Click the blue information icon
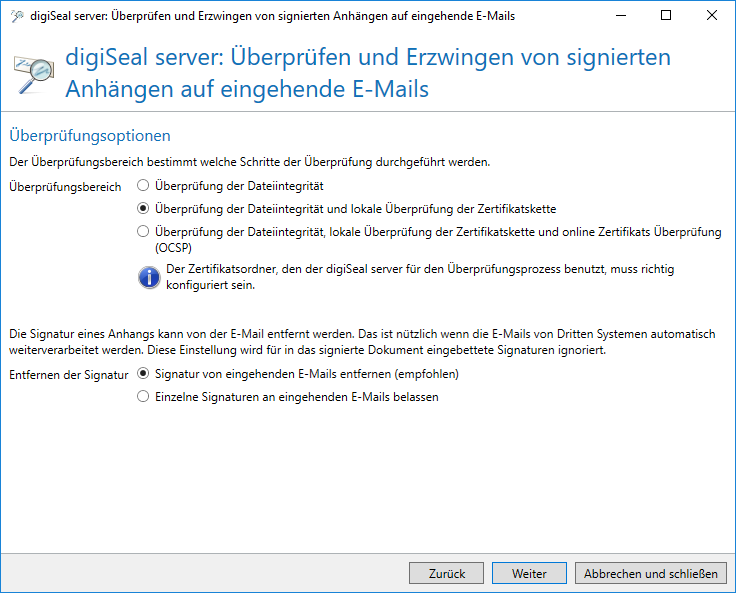 click(149, 277)
